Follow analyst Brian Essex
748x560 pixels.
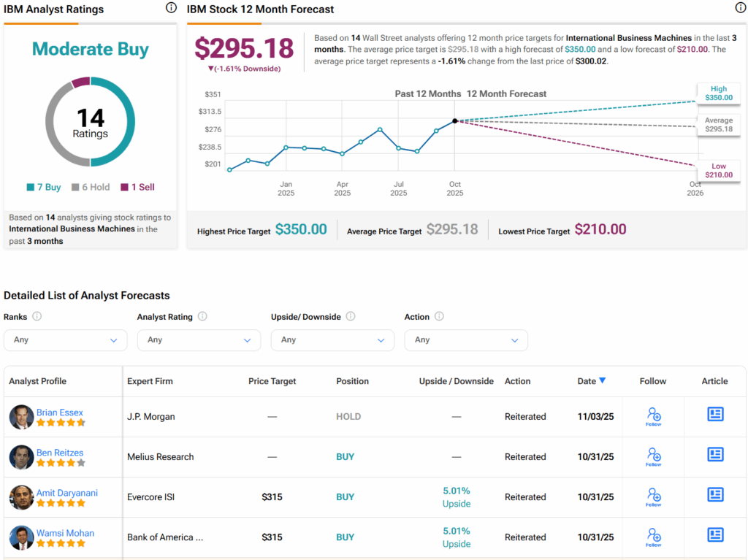pyautogui.click(x=654, y=416)
